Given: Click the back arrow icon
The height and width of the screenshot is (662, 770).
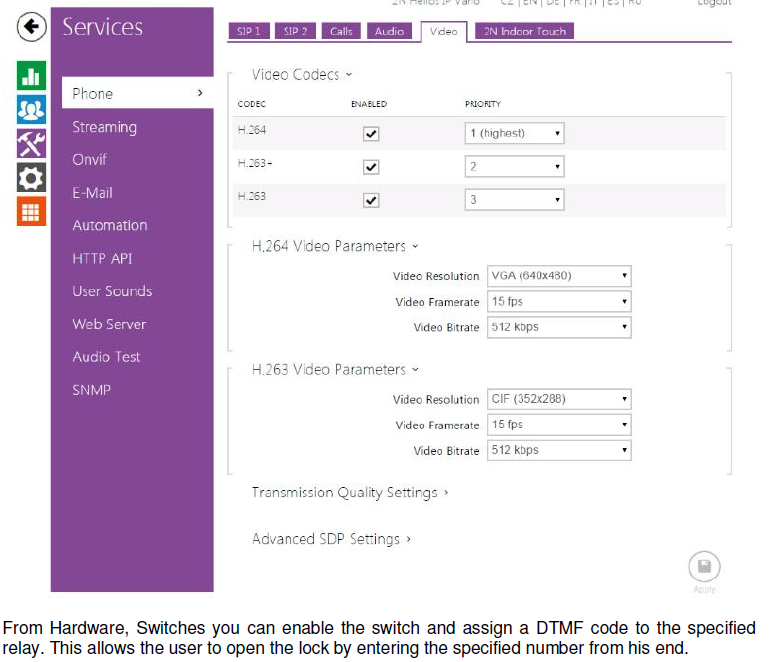Looking at the screenshot, I should [32, 26].
